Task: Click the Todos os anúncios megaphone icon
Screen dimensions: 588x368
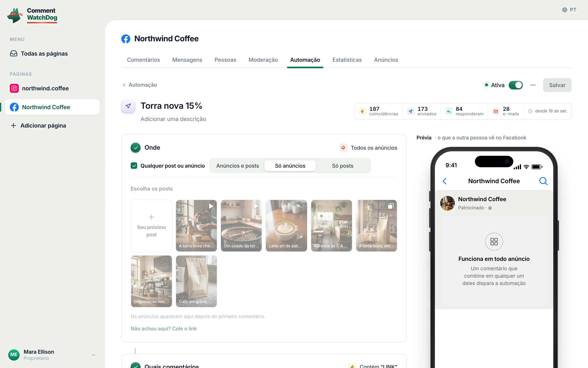Action: (343, 148)
